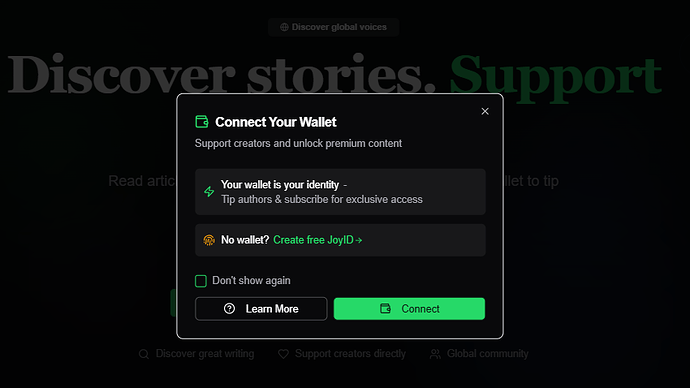Select the Discover global voices badge

point(334,27)
